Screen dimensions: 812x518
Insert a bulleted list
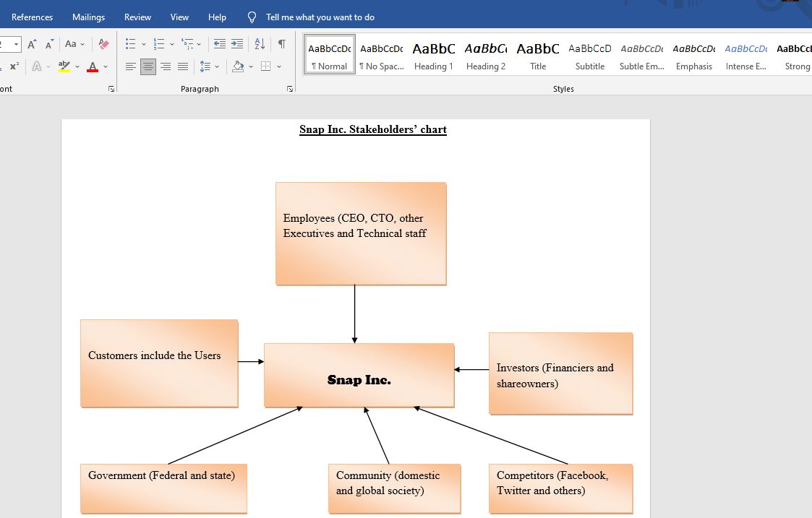point(130,44)
